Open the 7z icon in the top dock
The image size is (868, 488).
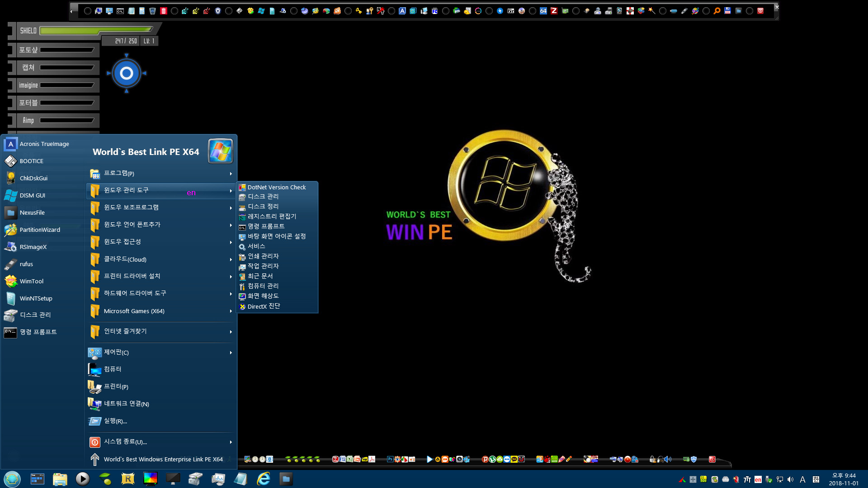pyautogui.click(x=511, y=11)
